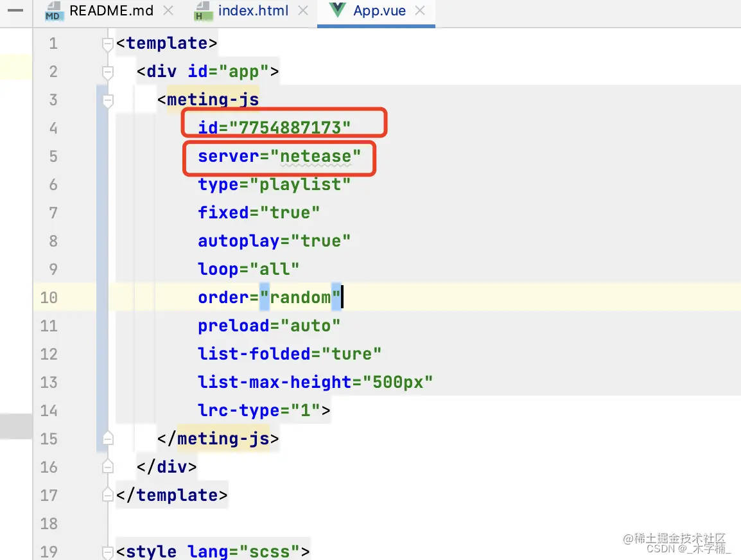Collapse the meting-js fold on line 3

(x=108, y=100)
